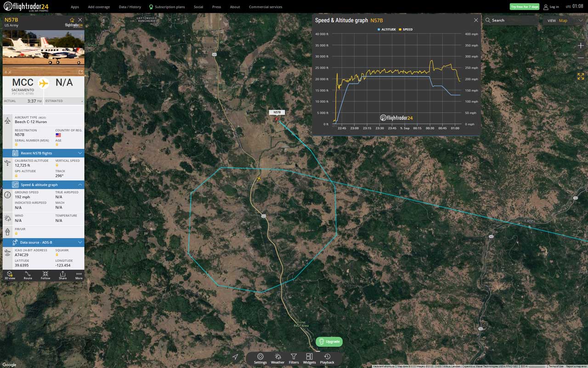Toggle the SPEED series in graph legend

coord(406,29)
